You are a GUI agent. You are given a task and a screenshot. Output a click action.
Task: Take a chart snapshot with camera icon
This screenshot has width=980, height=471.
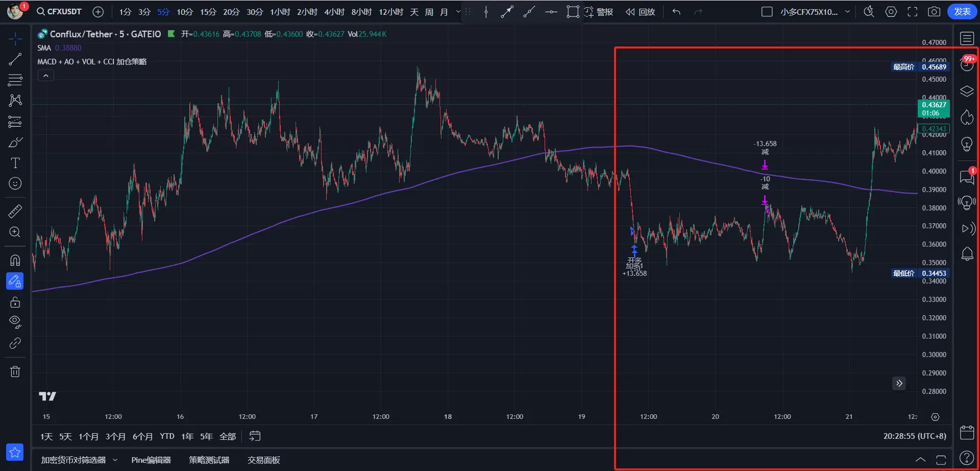click(934, 12)
